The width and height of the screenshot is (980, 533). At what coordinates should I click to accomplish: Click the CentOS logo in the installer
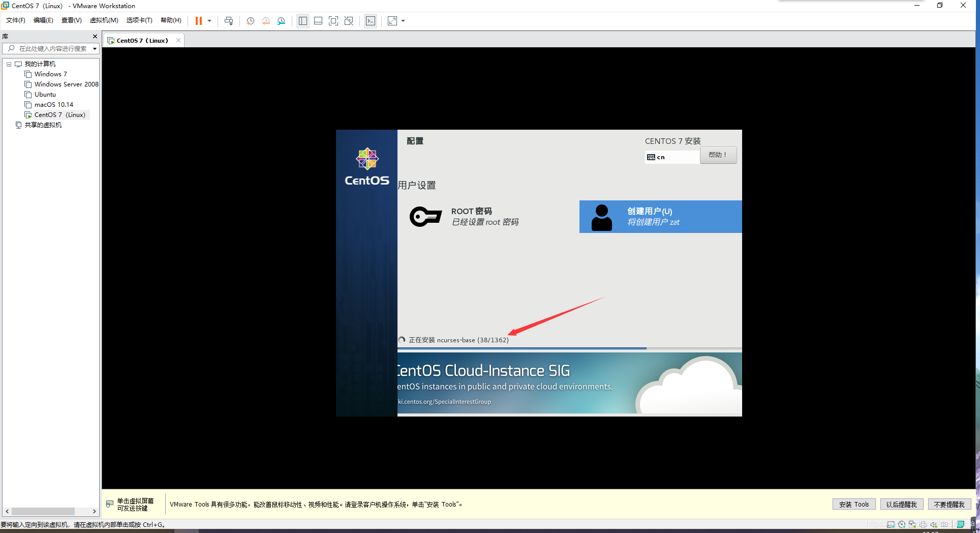(367, 167)
